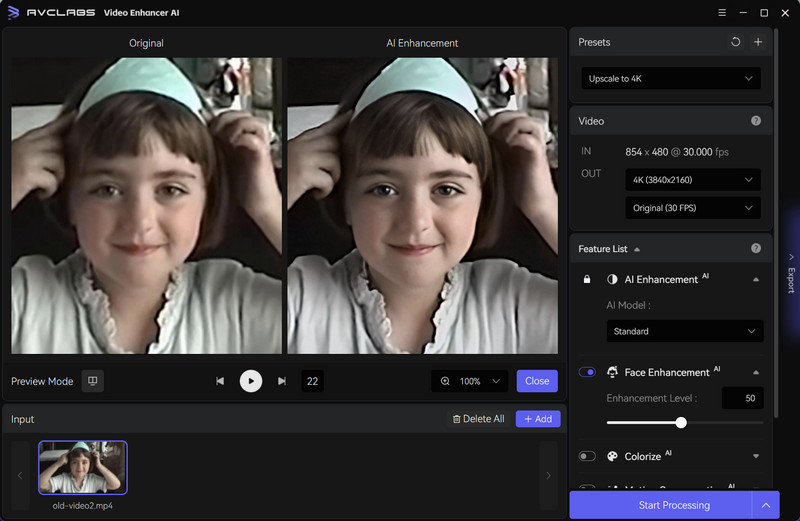Expand the Colorize section

click(x=756, y=456)
